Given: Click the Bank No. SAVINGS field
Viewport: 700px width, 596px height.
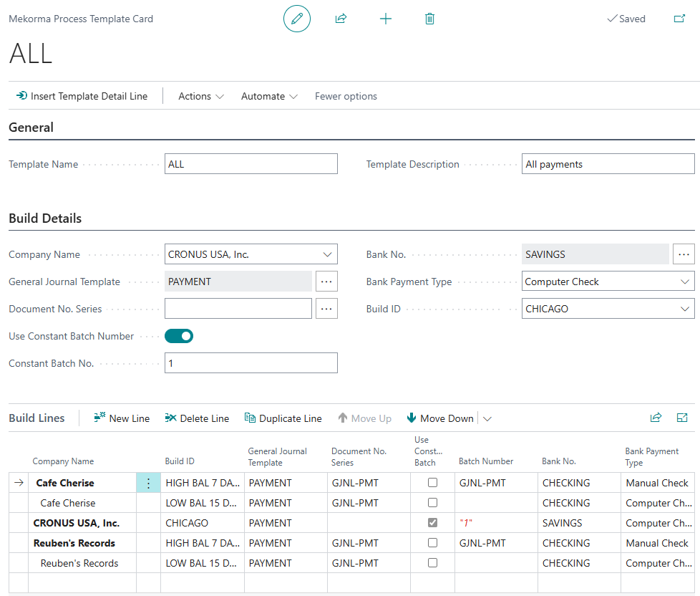Looking at the screenshot, I should click(x=595, y=254).
